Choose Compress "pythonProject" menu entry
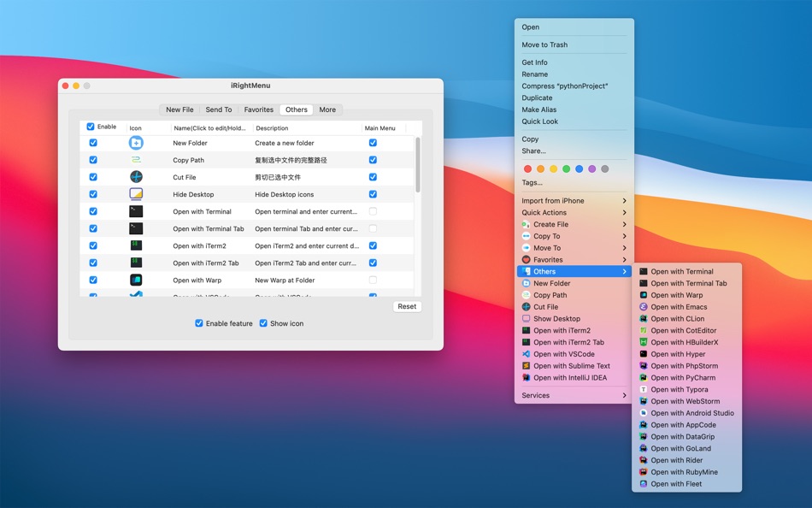 (x=574, y=86)
